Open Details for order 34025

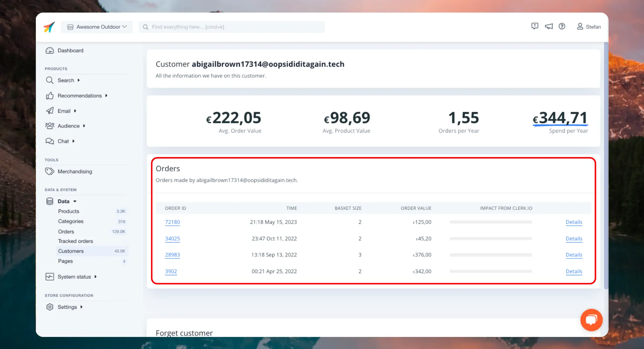point(574,239)
